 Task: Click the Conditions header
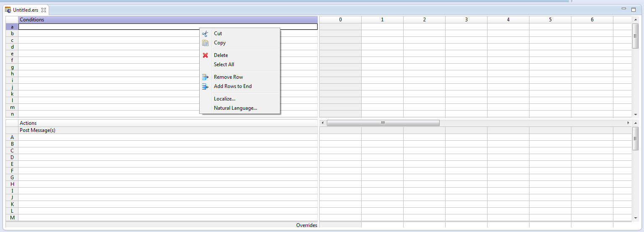pyautogui.click(x=168, y=20)
